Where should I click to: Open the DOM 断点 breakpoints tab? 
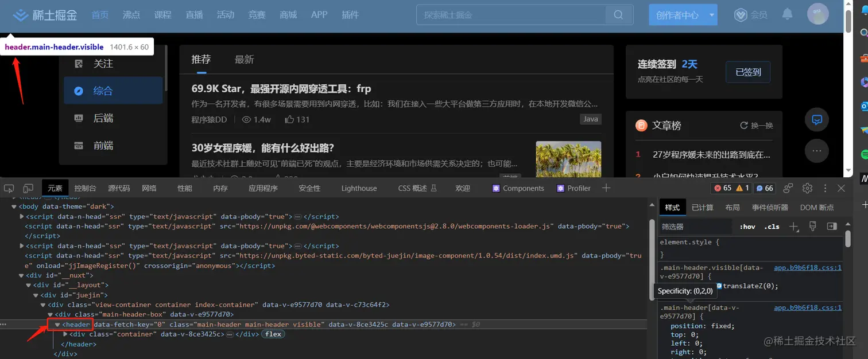tap(817, 208)
